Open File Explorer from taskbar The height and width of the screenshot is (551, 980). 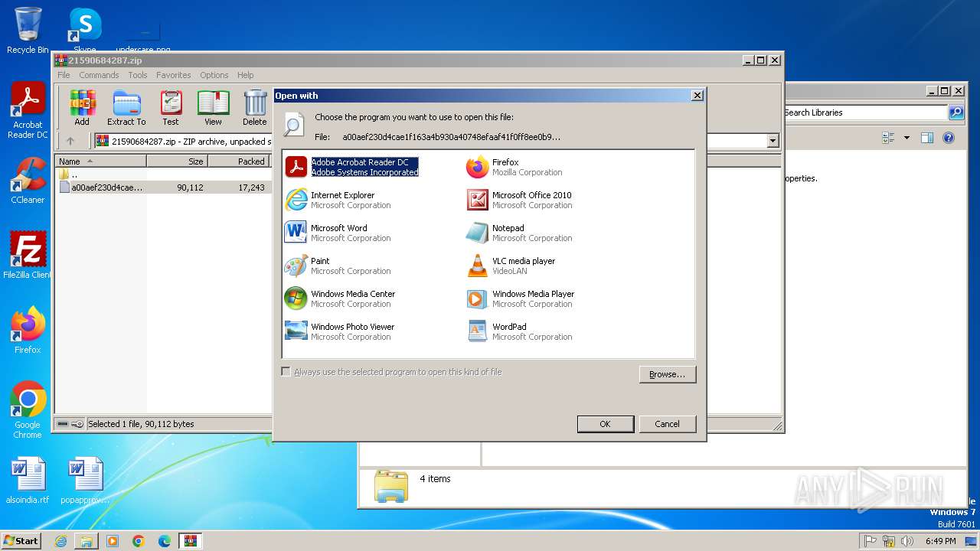[x=87, y=541]
